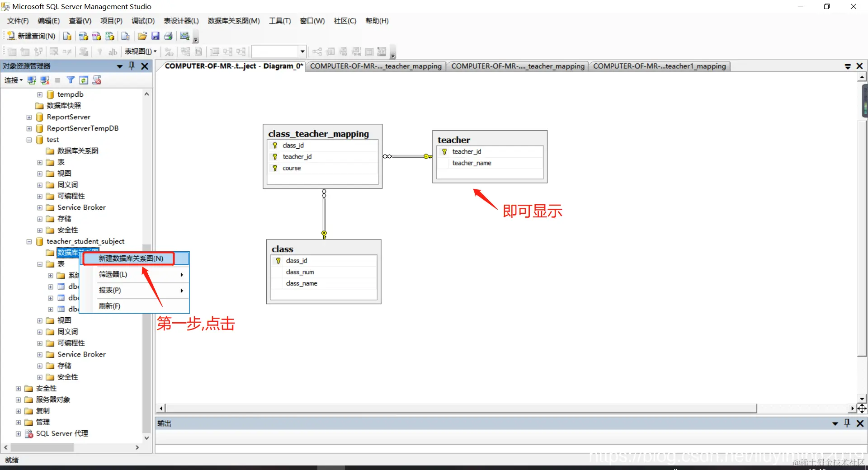Open the 表设计器(L) menu
Image resolution: width=868 pixels, height=470 pixels.
tap(181, 21)
